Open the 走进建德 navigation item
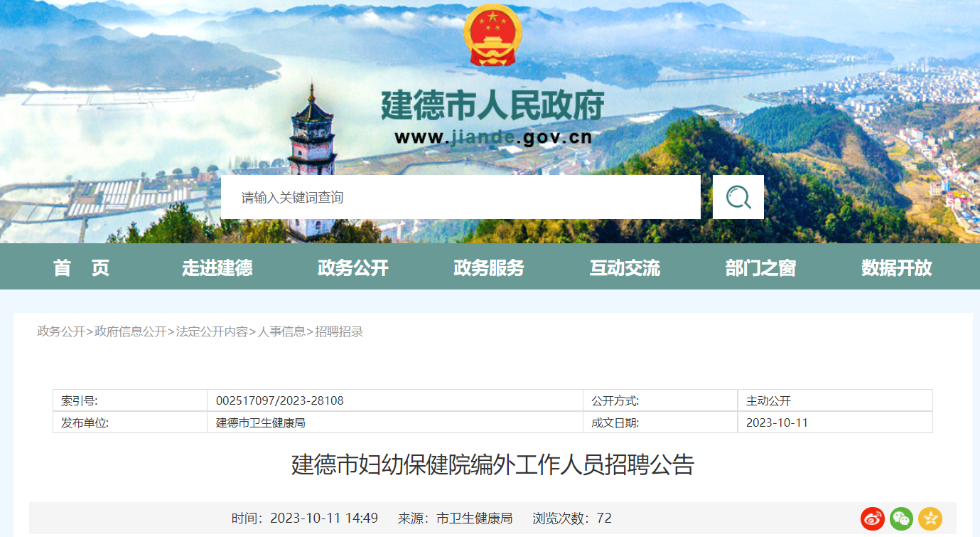Screen dimensions: 980x537 click(x=217, y=267)
